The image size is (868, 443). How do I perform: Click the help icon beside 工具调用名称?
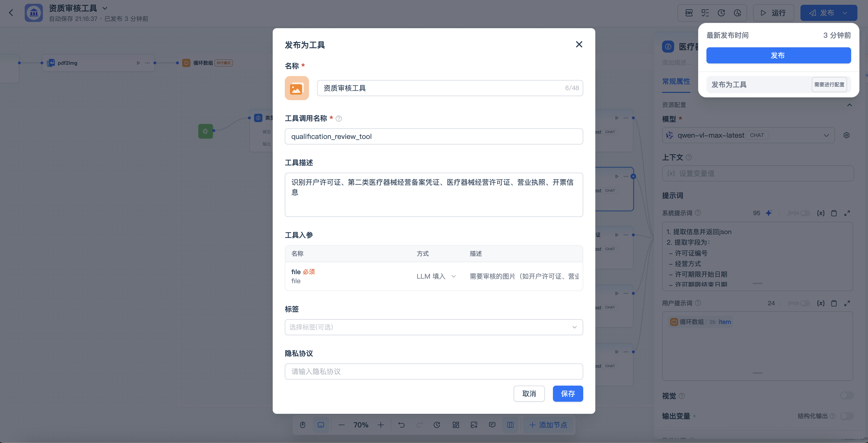tap(339, 119)
